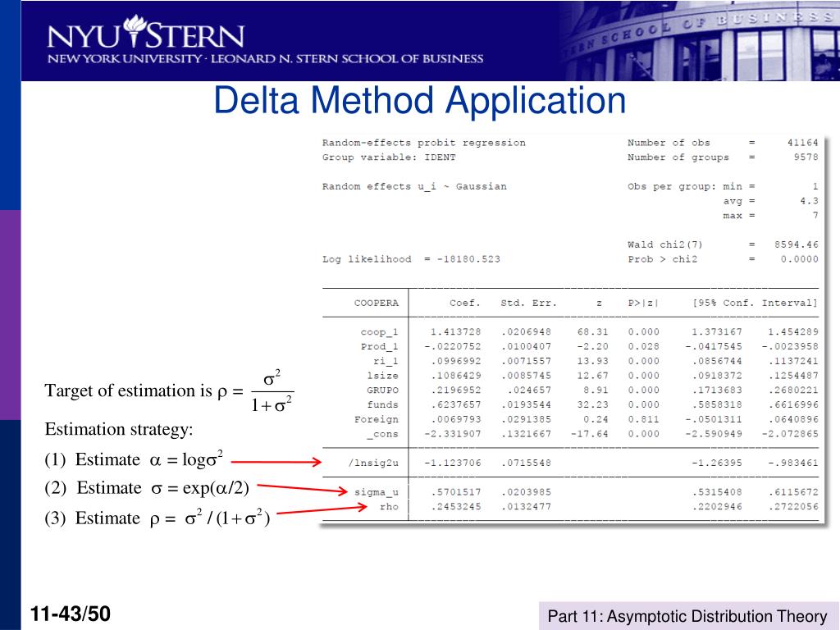This screenshot has height=630, width=840.
Task: Click Foreign p-value 0.811
Action: [x=643, y=419]
